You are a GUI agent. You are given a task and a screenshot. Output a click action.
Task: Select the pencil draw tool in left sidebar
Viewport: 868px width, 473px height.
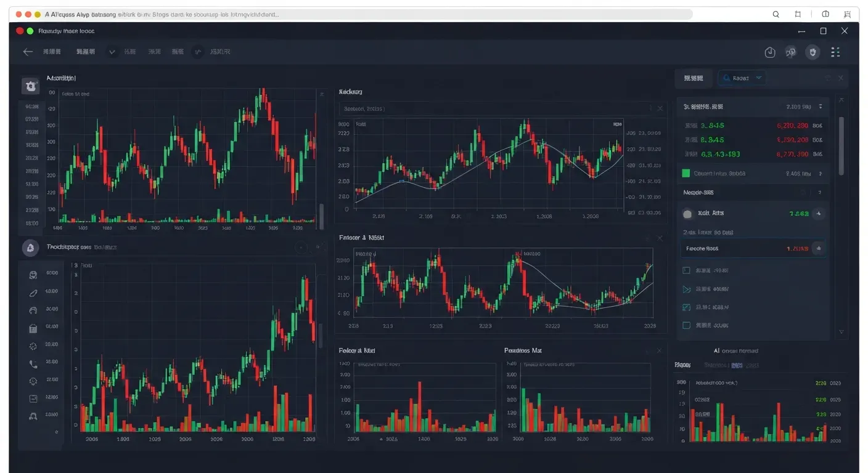[33, 293]
